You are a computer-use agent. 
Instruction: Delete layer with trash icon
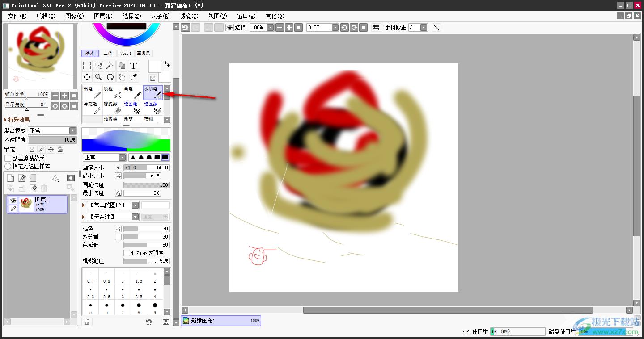point(44,188)
